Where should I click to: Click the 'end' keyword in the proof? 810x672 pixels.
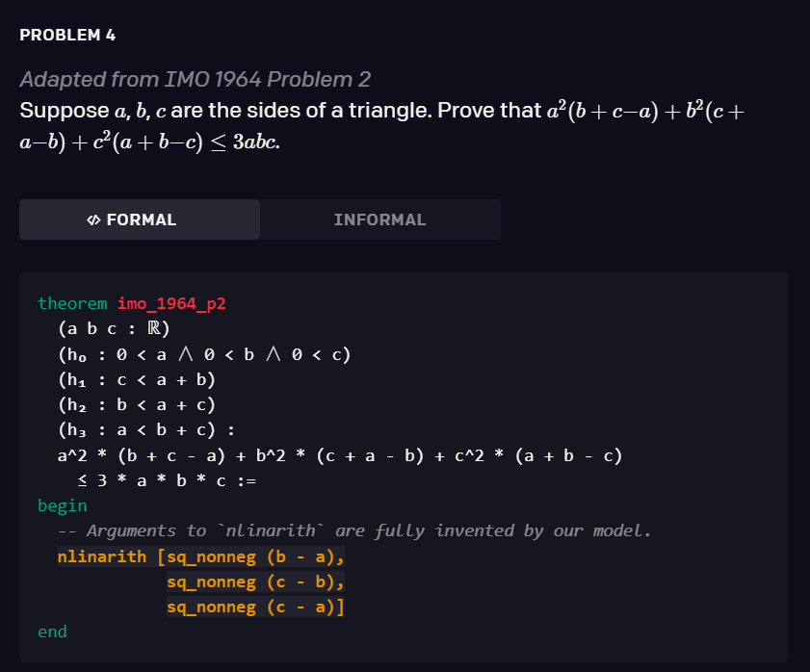click(52, 632)
